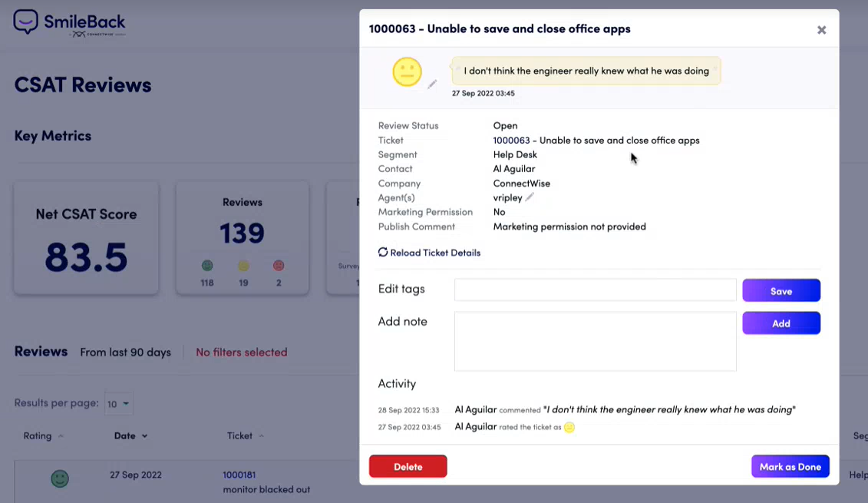Click the green smiley on ticket 1000181 row
The width and height of the screenshot is (868, 503).
[x=60, y=478]
